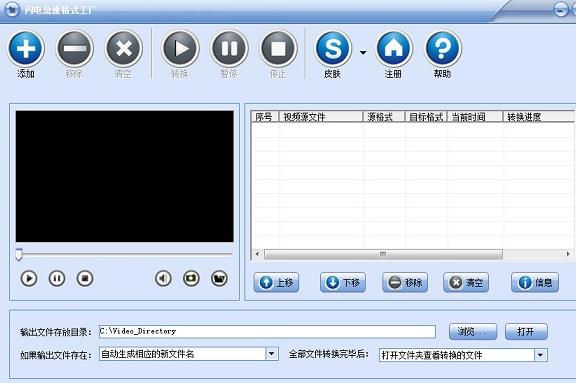
Task: Click the 清空 X icon in top toolbar
Action: click(x=124, y=48)
